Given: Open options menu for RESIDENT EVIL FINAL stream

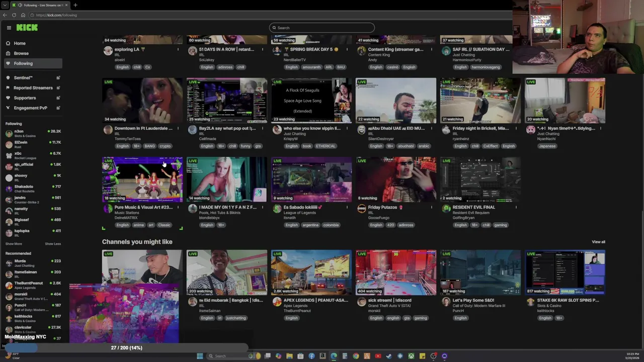Looking at the screenshot, I should (516, 207).
